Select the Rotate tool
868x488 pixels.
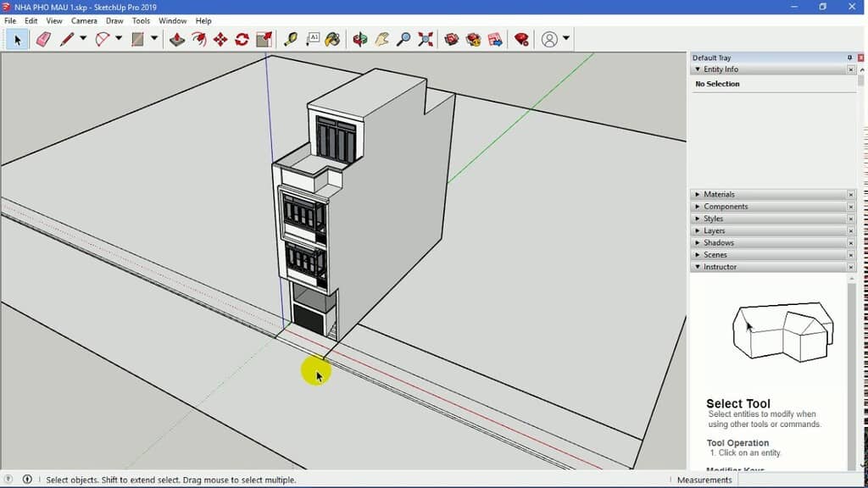click(x=242, y=38)
